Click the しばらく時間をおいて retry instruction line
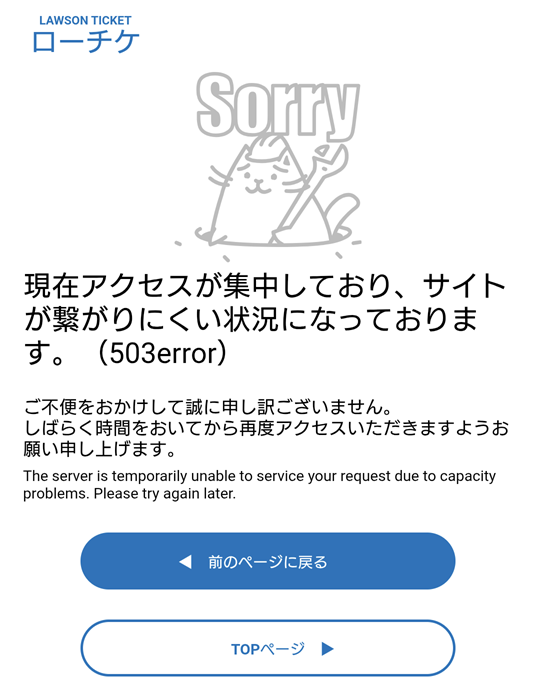 (266, 428)
